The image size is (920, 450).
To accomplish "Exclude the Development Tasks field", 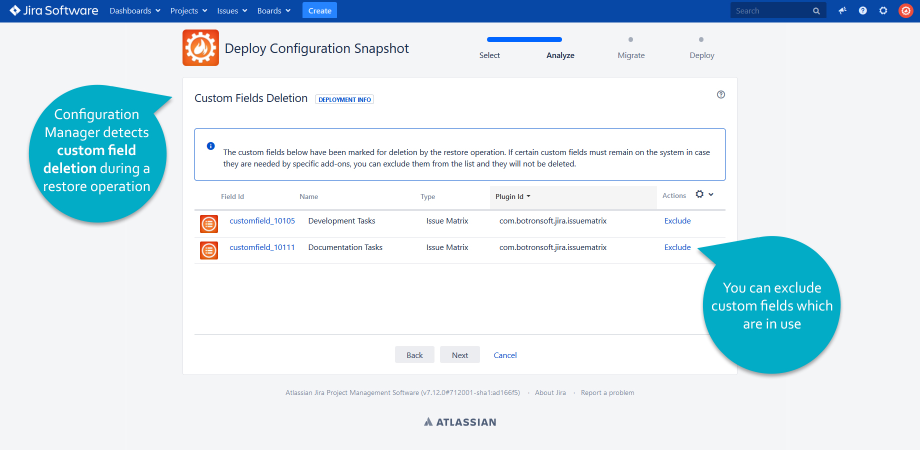I will click(677, 221).
